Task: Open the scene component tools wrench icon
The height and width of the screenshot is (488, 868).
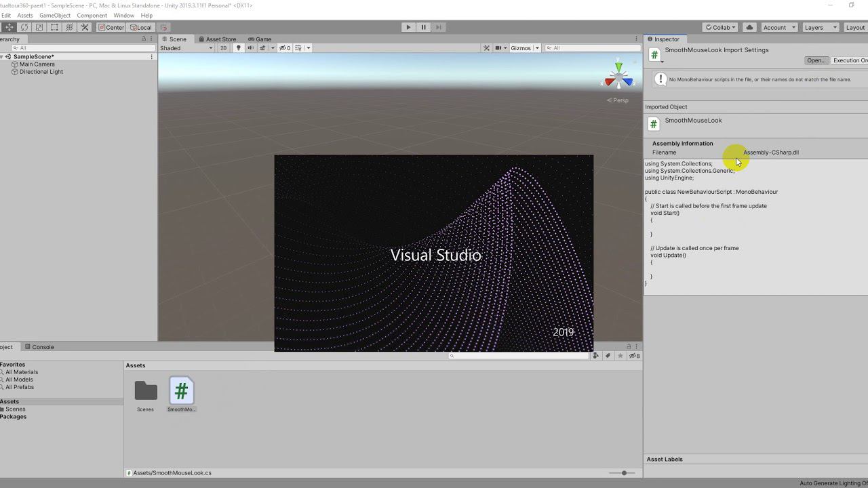Action: point(486,48)
